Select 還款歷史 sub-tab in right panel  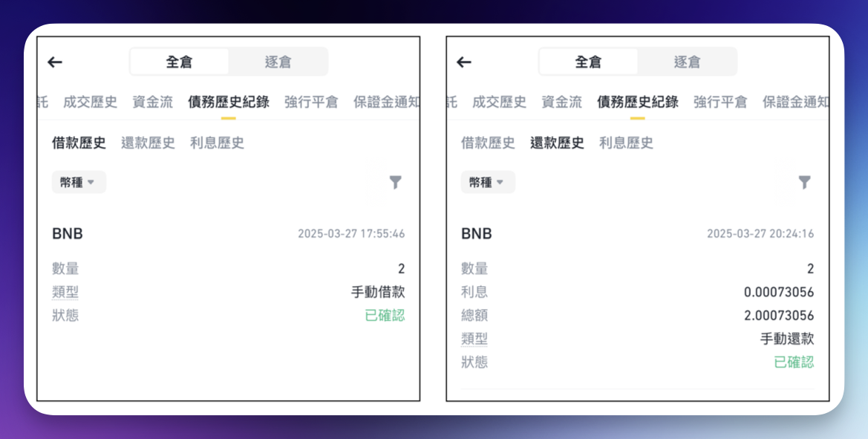pos(557,143)
